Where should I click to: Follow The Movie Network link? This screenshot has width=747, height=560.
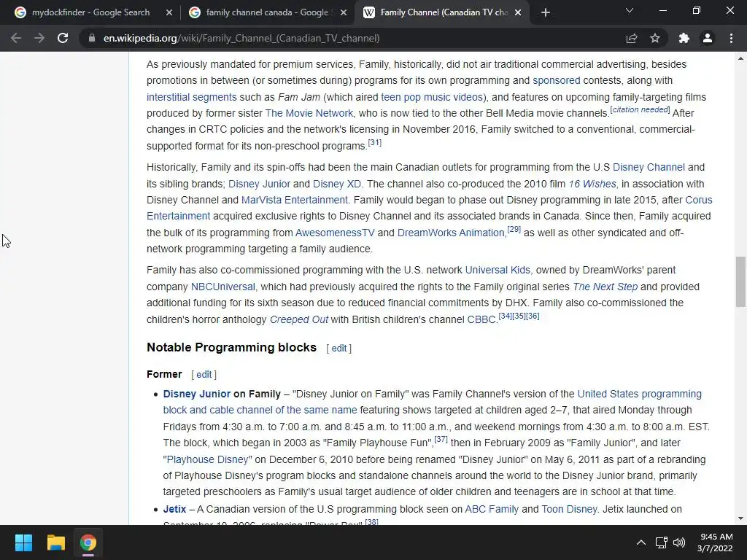click(x=309, y=113)
